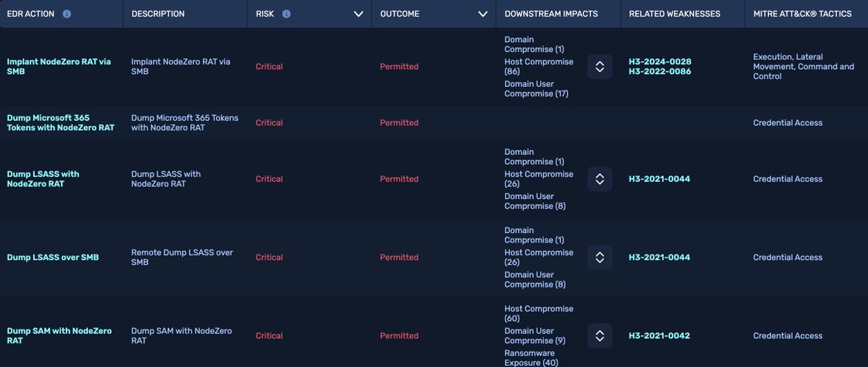The width and height of the screenshot is (868, 367).
Task: Click Domain User Compromise (17) impact
Action: point(537,88)
